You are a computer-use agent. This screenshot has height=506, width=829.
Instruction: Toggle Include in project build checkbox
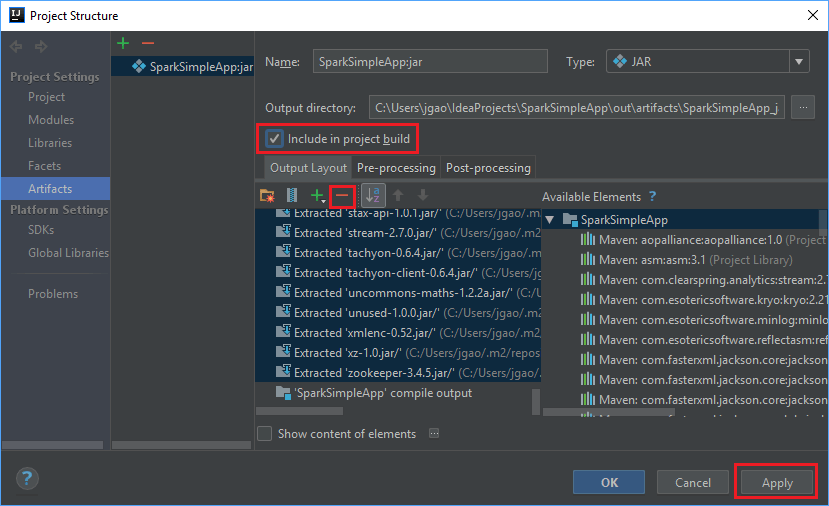(274, 139)
